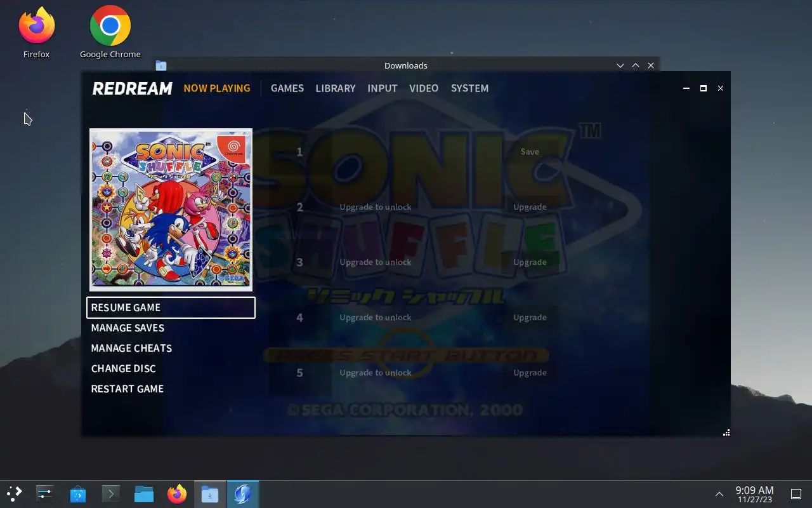812x508 pixels.
Task: Select slot 4 'Upgrade to unlock' text
Action: tap(376, 317)
